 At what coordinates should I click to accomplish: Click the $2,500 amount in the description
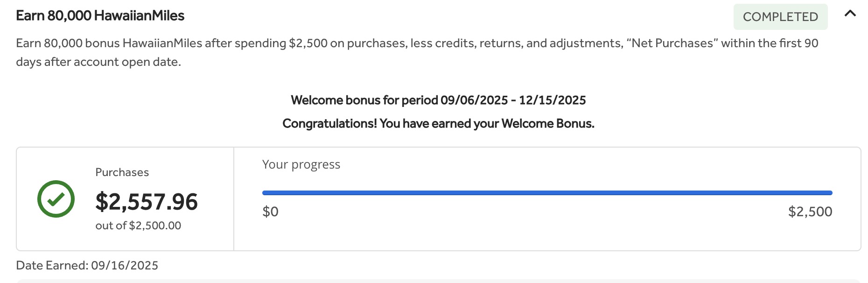point(308,43)
